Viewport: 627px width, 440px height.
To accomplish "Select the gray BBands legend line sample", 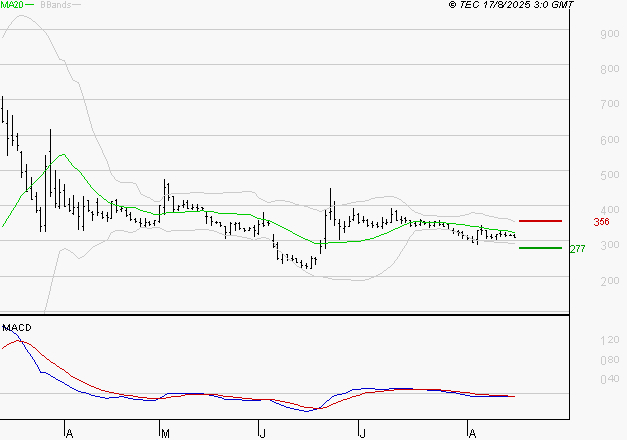I will click(x=77, y=5).
